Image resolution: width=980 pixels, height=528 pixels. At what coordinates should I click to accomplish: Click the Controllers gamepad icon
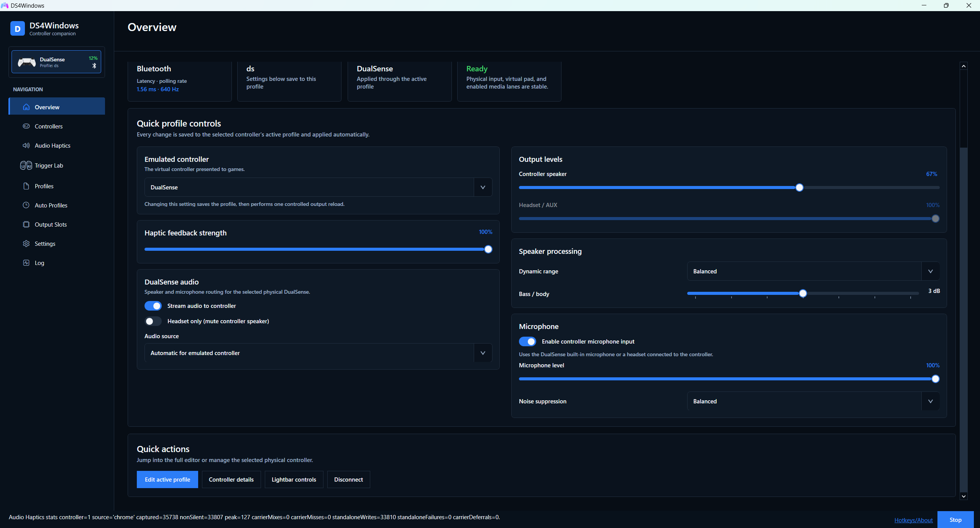26,126
